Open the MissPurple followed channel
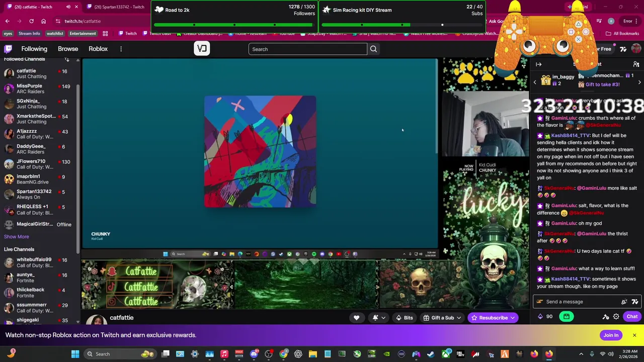 coord(39,88)
